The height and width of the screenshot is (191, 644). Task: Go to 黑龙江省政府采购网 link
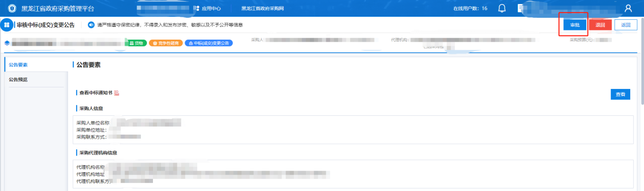click(x=262, y=9)
